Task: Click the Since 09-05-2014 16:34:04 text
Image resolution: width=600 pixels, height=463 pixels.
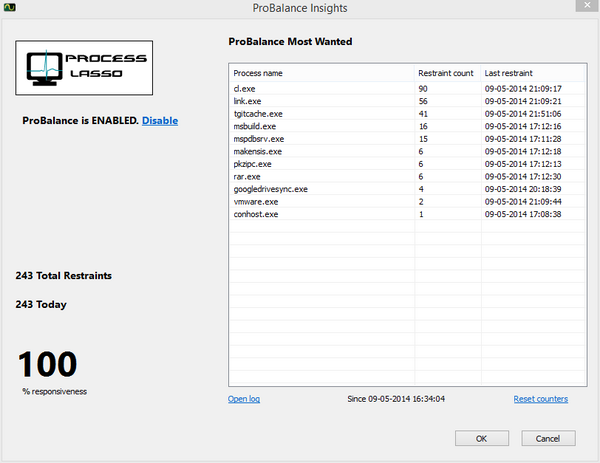Action: click(x=396, y=399)
